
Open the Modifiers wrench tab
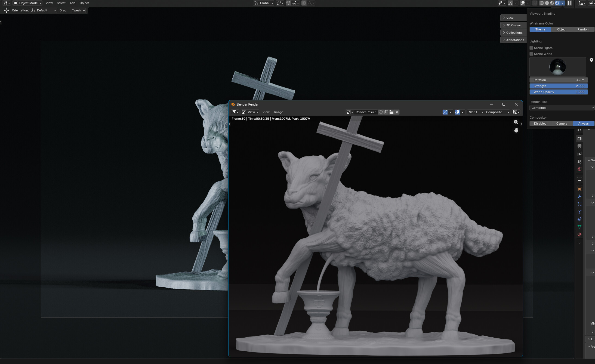click(579, 196)
